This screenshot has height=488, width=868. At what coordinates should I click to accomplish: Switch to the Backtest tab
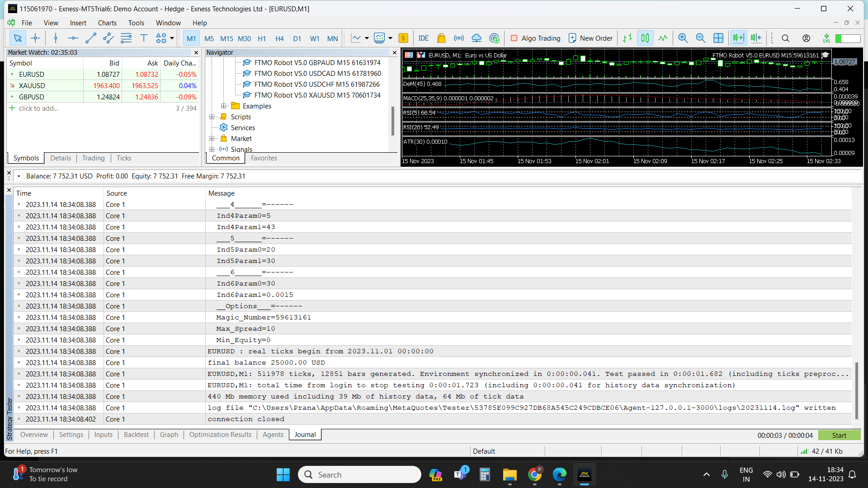pyautogui.click(x=136, y=435)
